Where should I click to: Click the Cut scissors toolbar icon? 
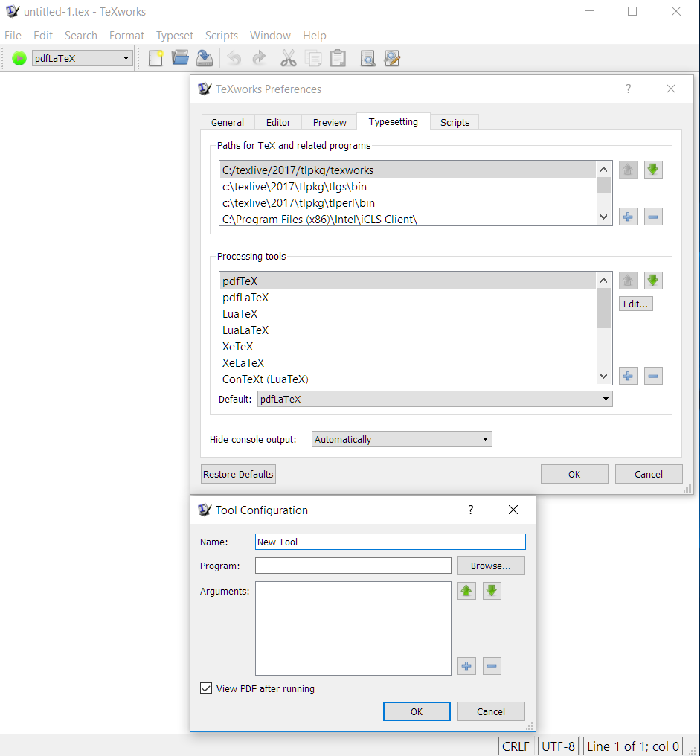pyautogui.click(x=289, y=58)
